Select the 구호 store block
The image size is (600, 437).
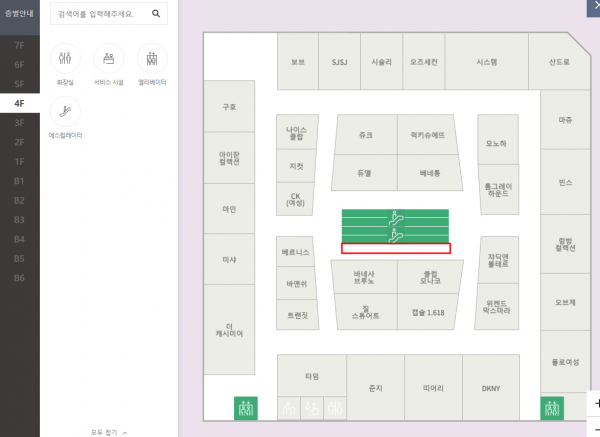click(229, 106)
